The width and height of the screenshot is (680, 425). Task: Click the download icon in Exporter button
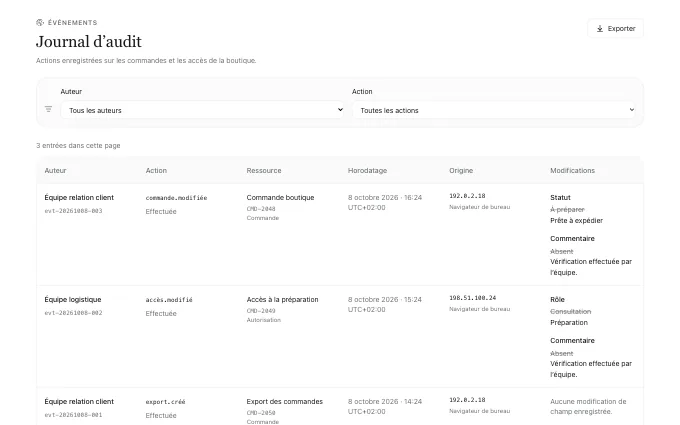coord(600,29)
